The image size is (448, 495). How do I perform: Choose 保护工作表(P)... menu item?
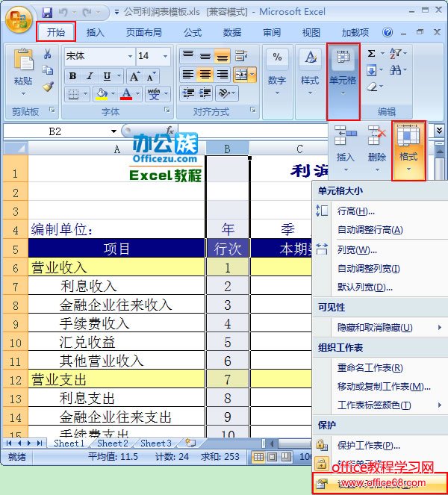coord(380,446)
